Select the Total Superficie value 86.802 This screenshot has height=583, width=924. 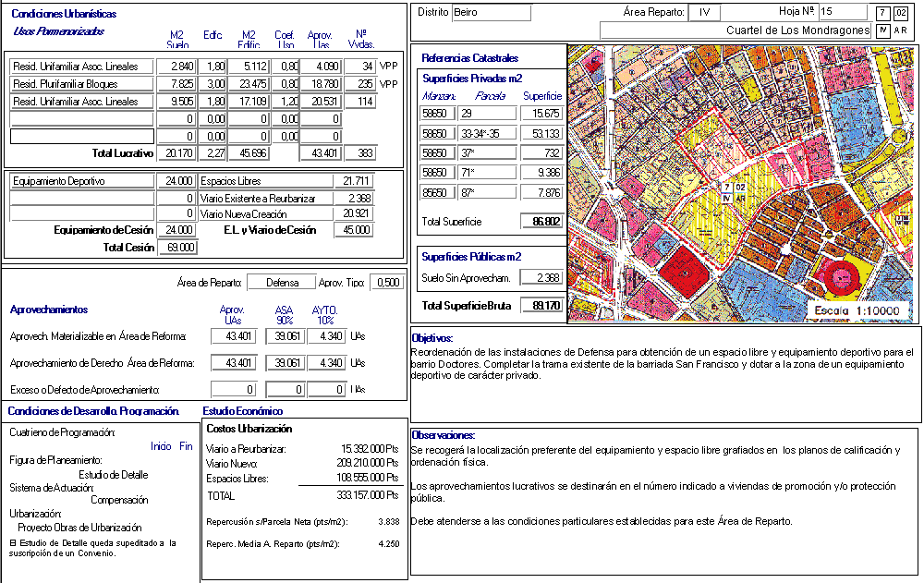tap(541, 222)
